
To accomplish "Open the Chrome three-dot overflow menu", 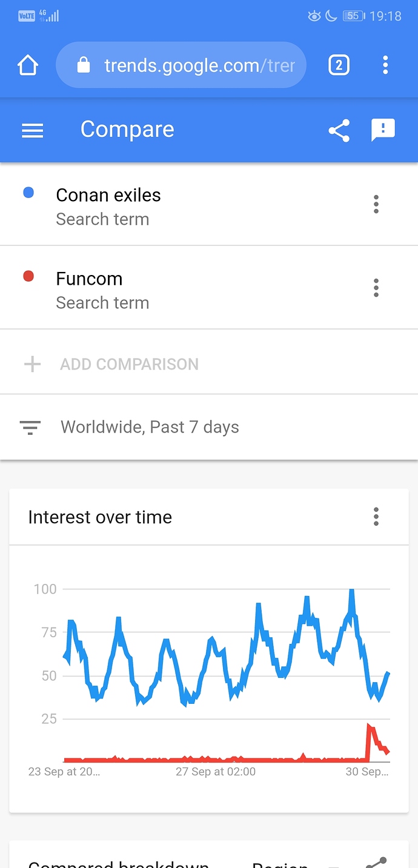I will [x=385, y=65].
